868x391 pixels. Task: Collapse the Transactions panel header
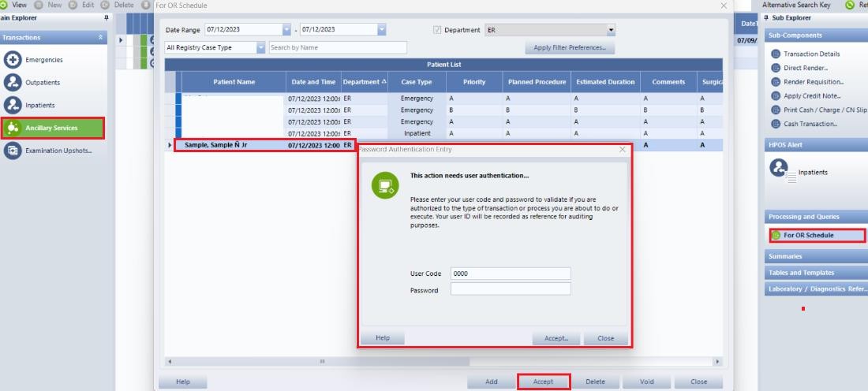[x=100, y=37]
